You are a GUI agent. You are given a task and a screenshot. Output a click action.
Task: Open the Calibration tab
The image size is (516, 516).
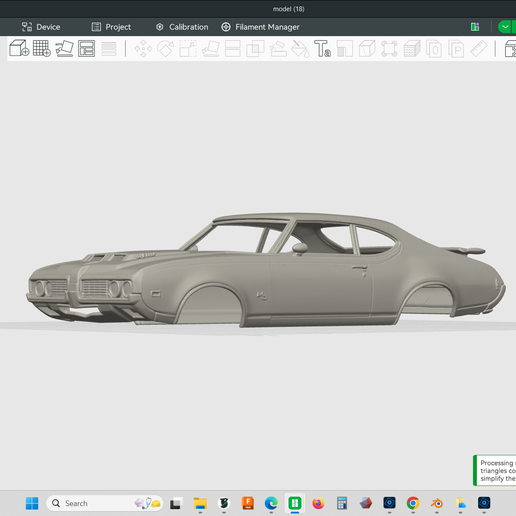coord(182,27)
